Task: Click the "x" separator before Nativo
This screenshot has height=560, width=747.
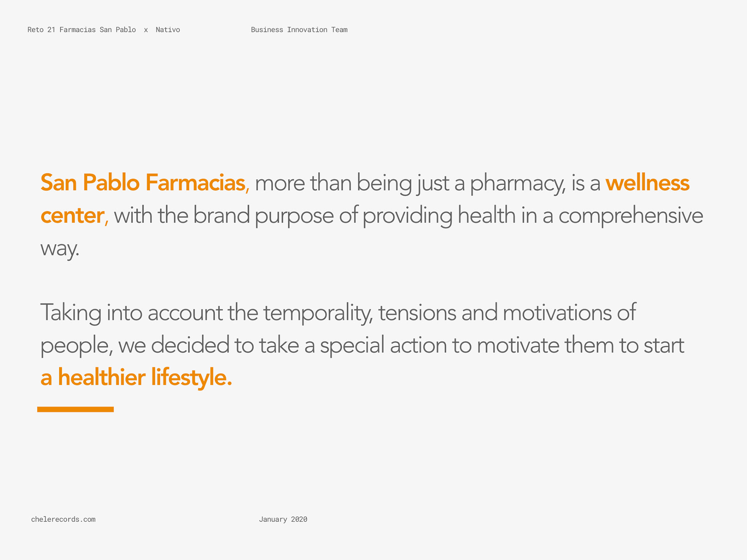Action: coord(146,30)
